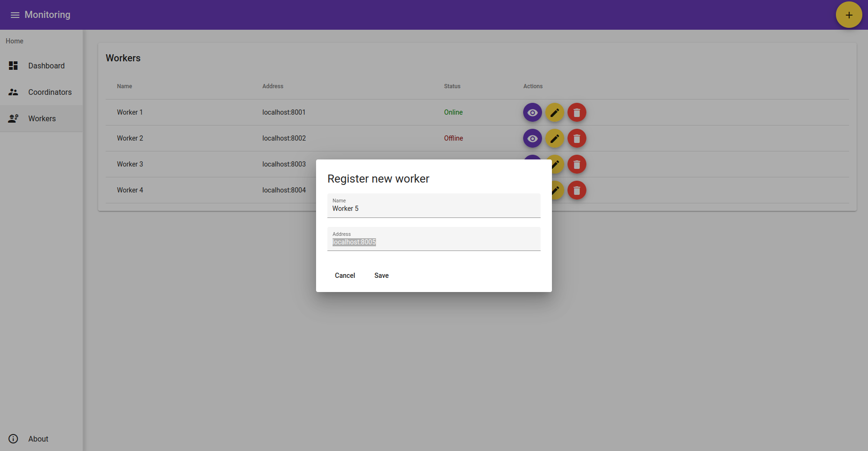Click the Workers card heading
Screen dimensions: 868x451
coord(123,58)
